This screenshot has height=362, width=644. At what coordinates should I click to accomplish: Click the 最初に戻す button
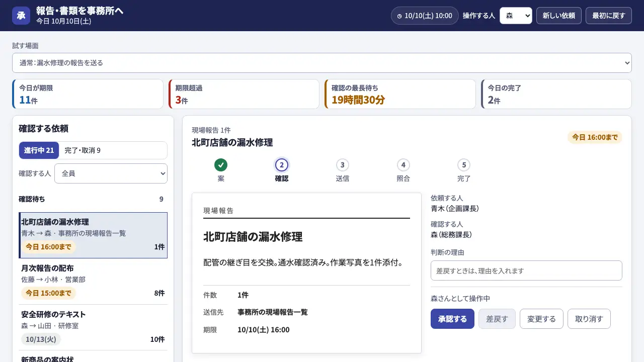[609, 16]
